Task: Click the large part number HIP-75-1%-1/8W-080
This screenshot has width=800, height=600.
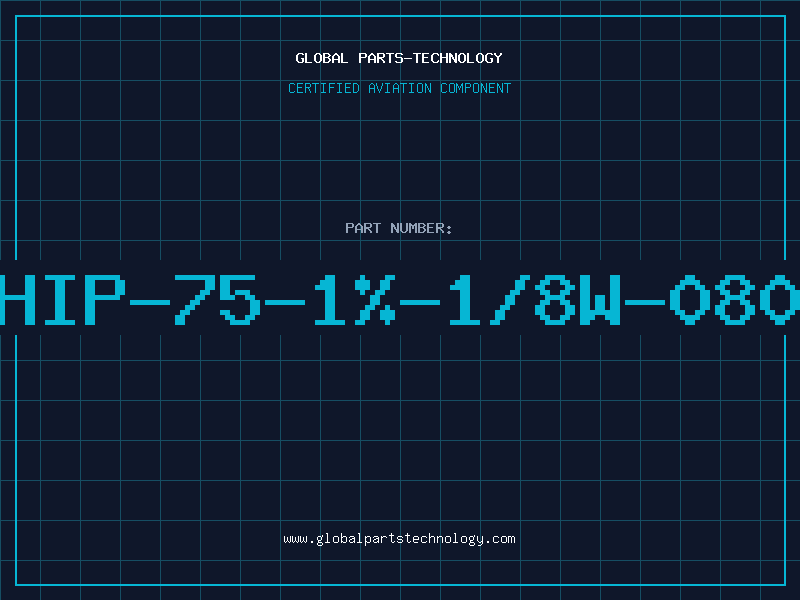Action: coord(400,299)
